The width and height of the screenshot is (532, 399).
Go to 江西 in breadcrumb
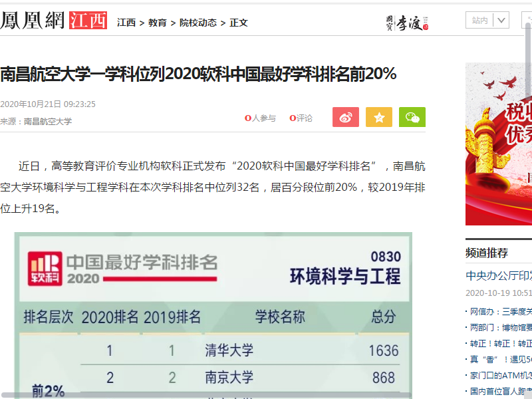[126, 23]
